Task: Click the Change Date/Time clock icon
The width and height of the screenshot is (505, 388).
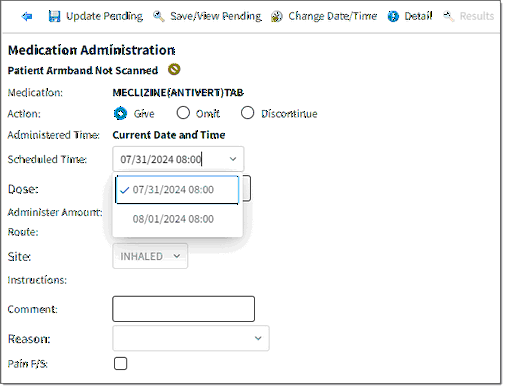Action: 276,16
